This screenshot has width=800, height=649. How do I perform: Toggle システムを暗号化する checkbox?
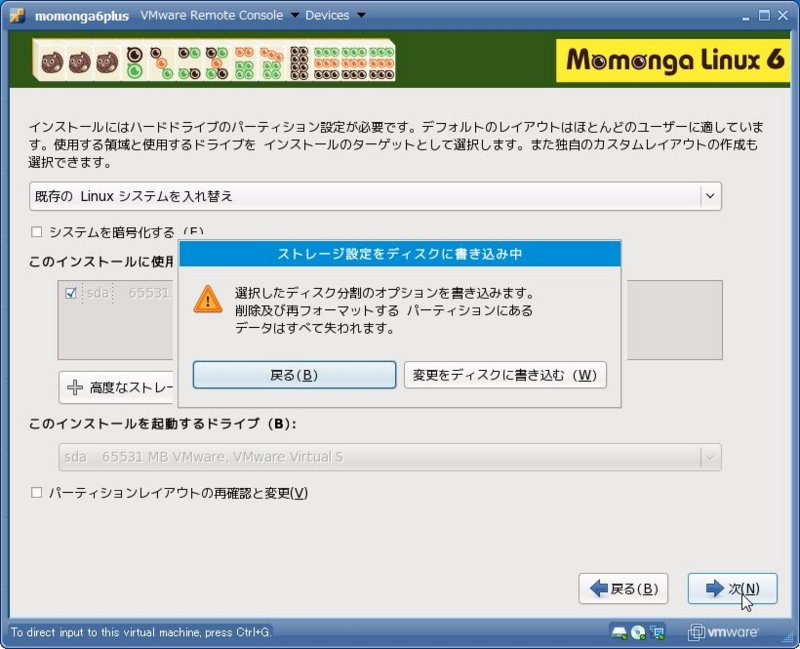coord(36,232)
